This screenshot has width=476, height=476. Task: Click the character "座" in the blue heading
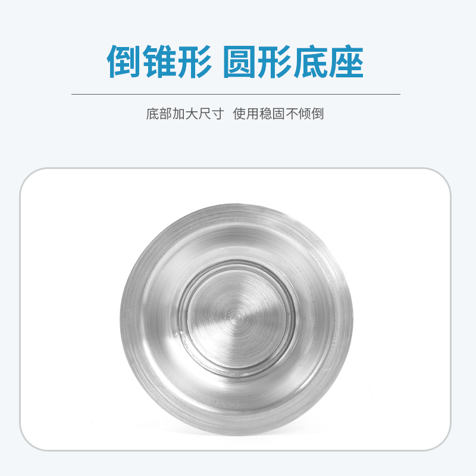(x=347, y=62)
